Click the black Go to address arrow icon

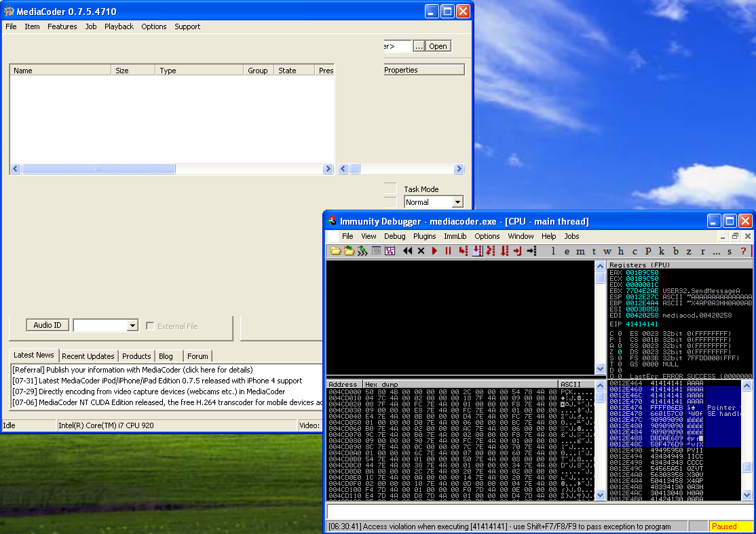tap(531, 251)
